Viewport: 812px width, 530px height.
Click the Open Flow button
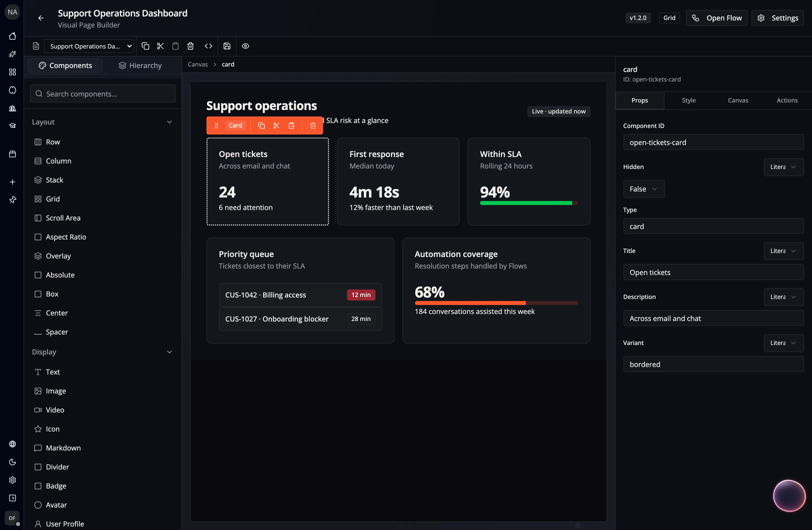[716, 18]
